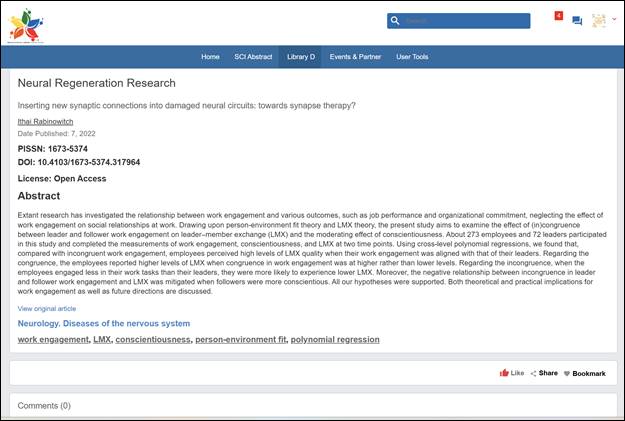Open the User Tools menu
Viewport: 625px width, 421px height.
click(412, 57)
